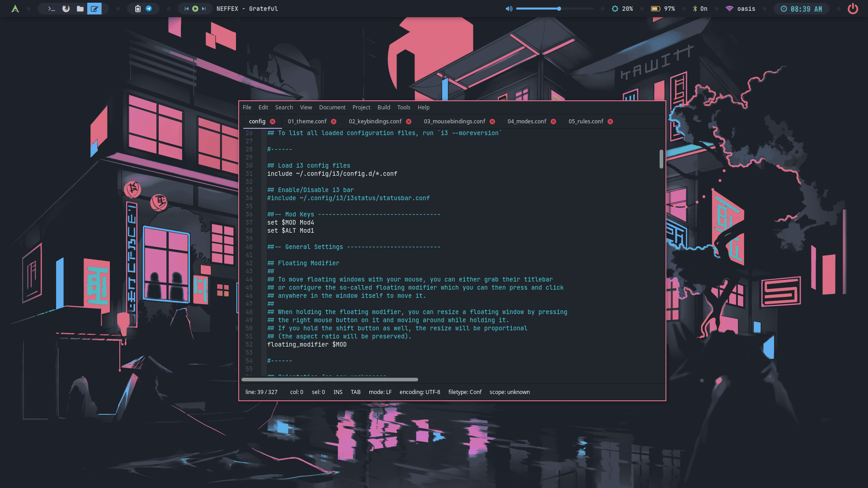Screen dimensions: 868x488
Task: Click the red power menu icon
Action: pos(853,9)
